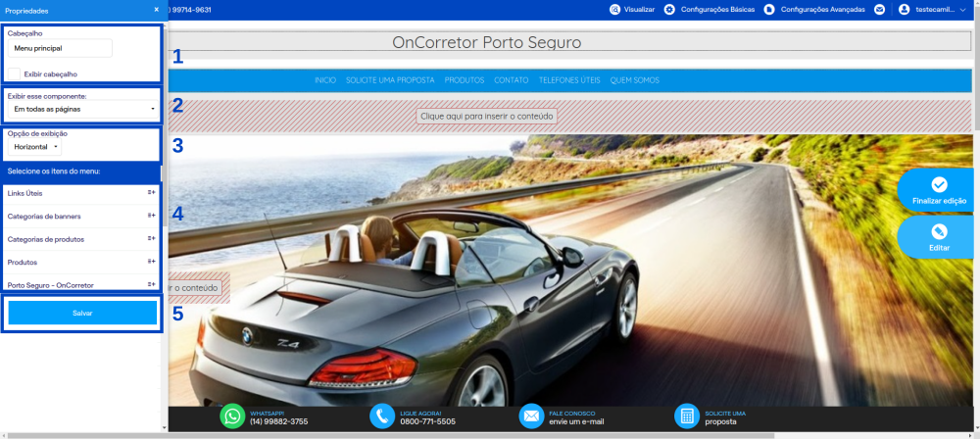The image size is (980, 441).
Task: Select SOLICITE UMA PROPOSTA menu item
Action: (390, 80)
